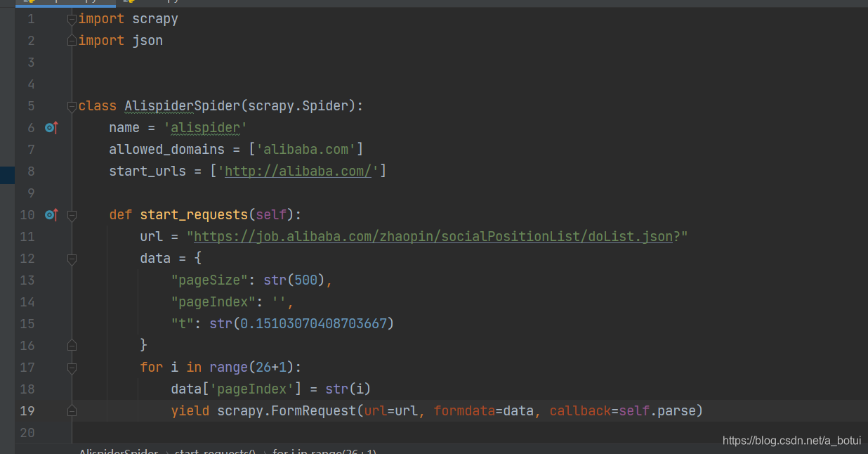Click the number 0.15103070408703667
This screenshot has height=454, width=868.
click(313, 324)
